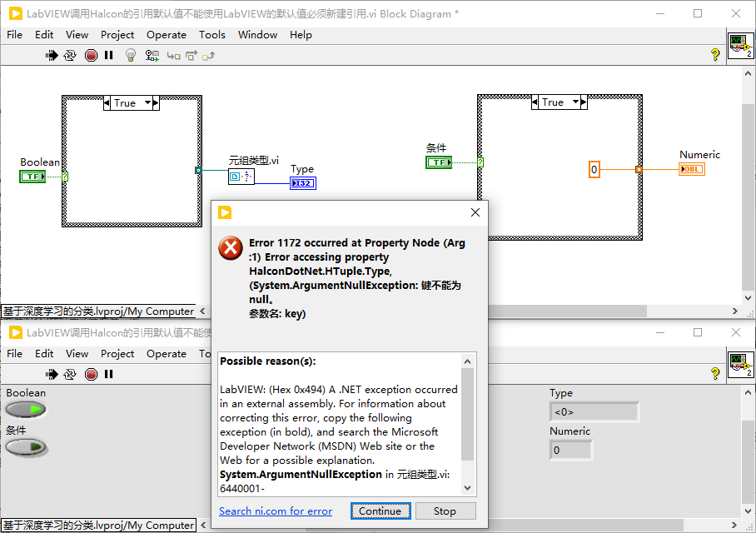The height and width of the screenshot is (533, 756).
Task: Follow Search ni.com for error link
Action: coord(276,511)
